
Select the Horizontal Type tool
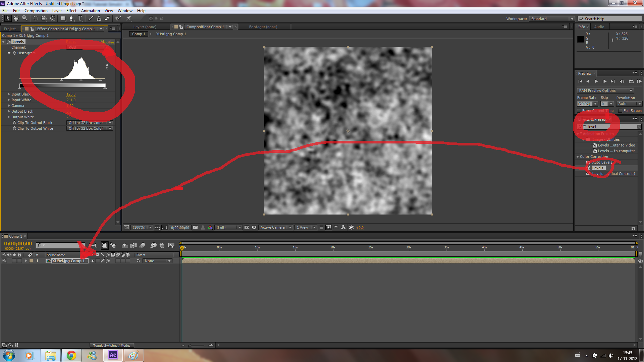(x=80, y=18)
